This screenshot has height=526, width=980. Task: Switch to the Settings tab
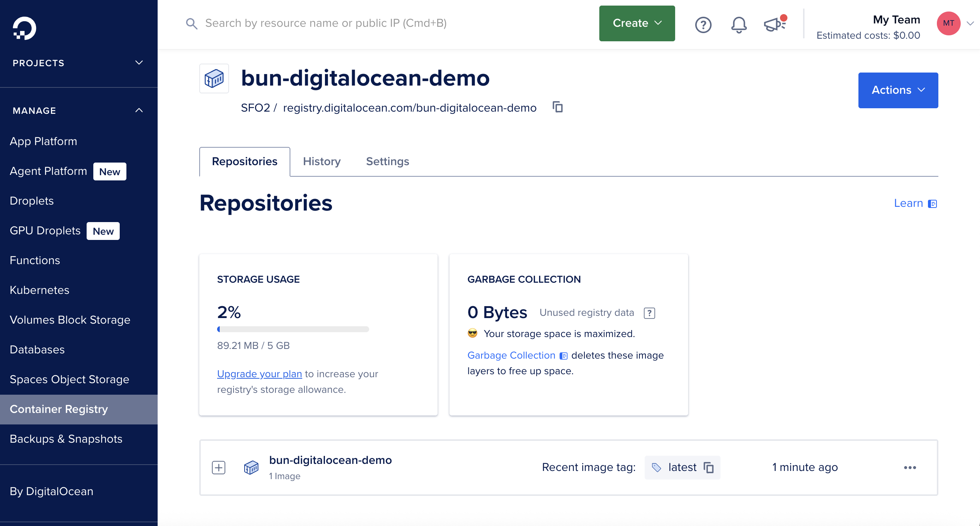(387, 161)
